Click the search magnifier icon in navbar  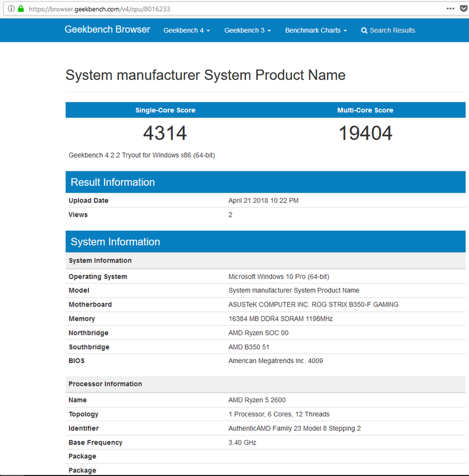click(x=364, y=30)
